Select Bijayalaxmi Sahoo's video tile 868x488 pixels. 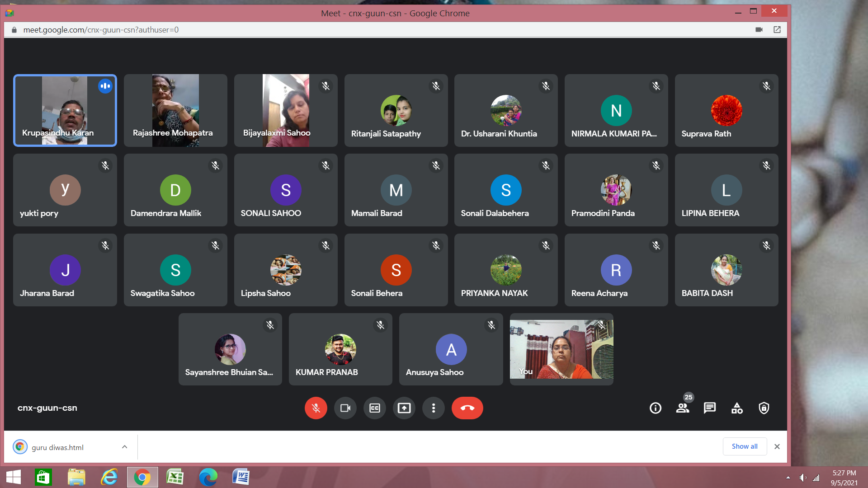pyautogui.click(x=286, y=110)
